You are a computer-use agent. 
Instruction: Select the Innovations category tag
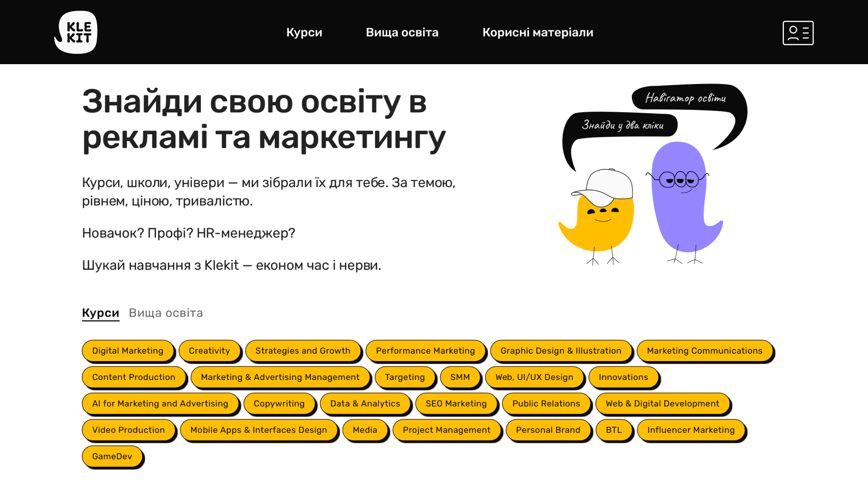623,377
